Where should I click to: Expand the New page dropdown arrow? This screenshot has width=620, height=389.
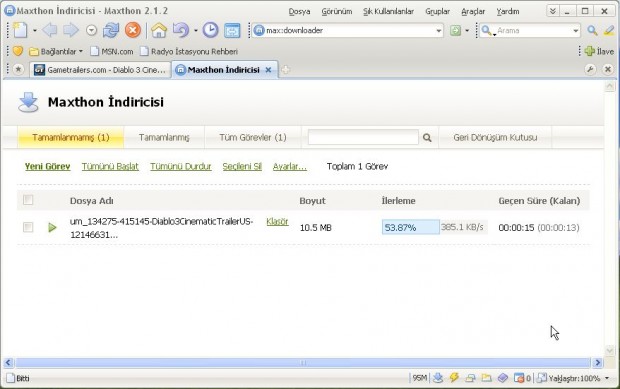coord(34,30)
